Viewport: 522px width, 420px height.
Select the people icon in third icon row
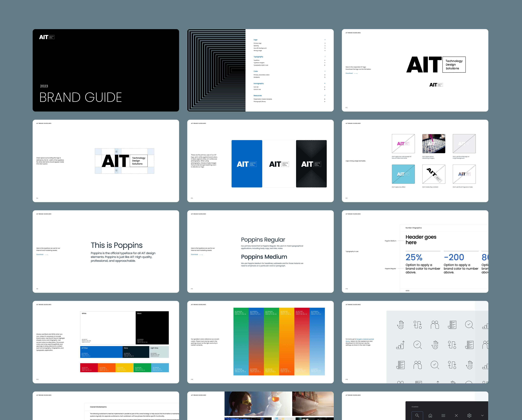[418, 365]
